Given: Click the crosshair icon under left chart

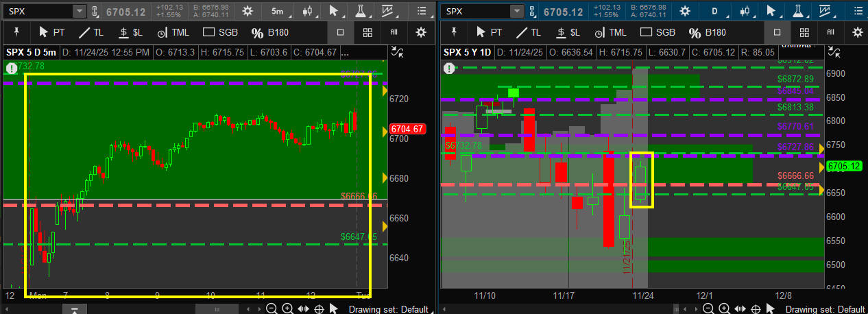Looking at the screenshot, I should click(x=319, y=309).
